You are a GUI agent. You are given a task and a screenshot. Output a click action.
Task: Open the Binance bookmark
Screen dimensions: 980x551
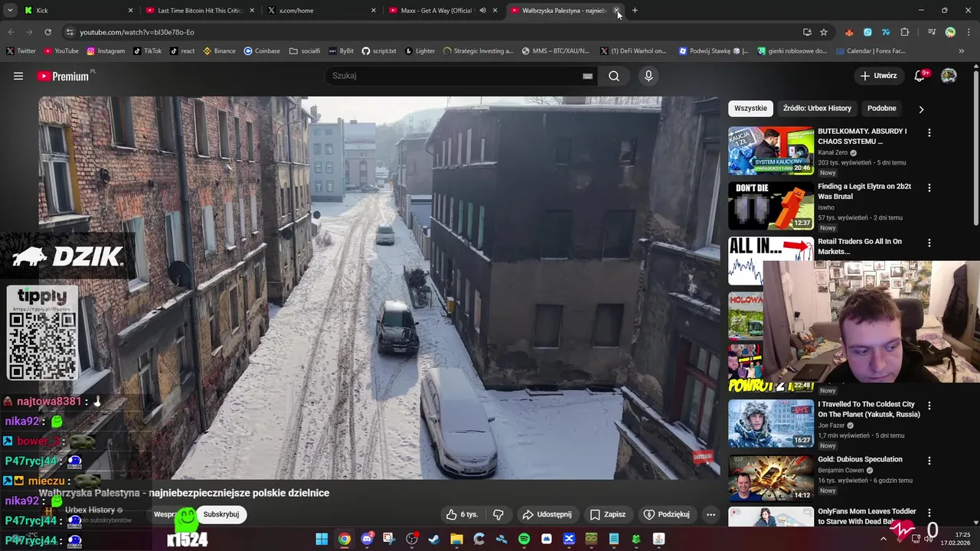tap(219, 51)
